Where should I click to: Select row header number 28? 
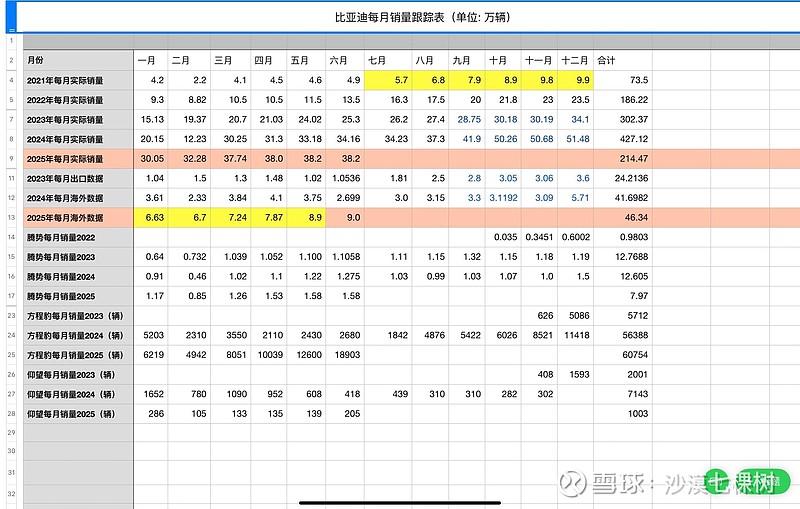[x=11, y=414]
